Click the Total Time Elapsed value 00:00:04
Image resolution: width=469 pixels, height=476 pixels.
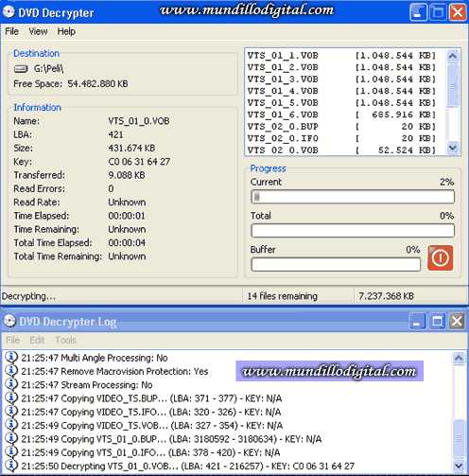coord(127,243)
